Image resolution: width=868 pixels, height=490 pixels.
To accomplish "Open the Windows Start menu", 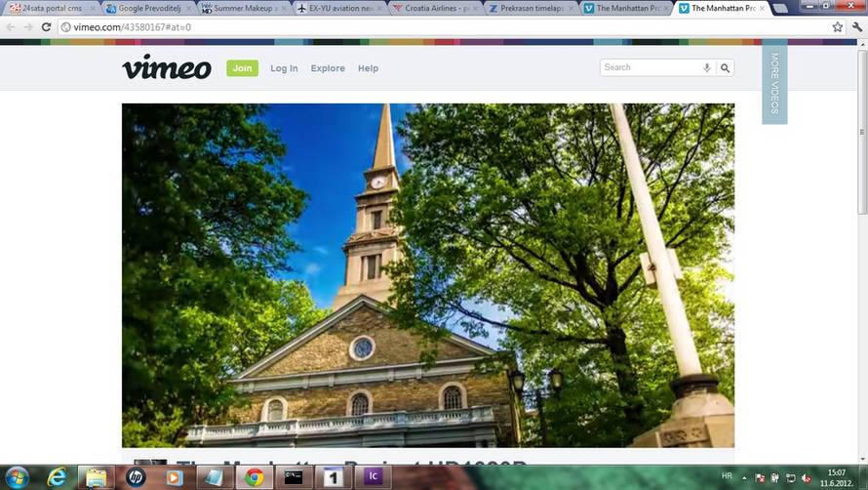I will pos(17,477).
